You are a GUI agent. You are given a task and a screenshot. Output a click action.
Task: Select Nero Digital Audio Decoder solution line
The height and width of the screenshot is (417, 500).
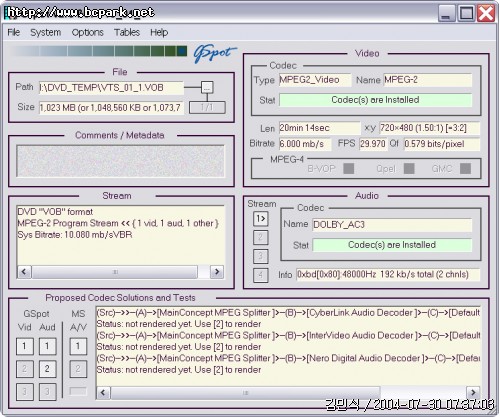[x=288, y=359]
